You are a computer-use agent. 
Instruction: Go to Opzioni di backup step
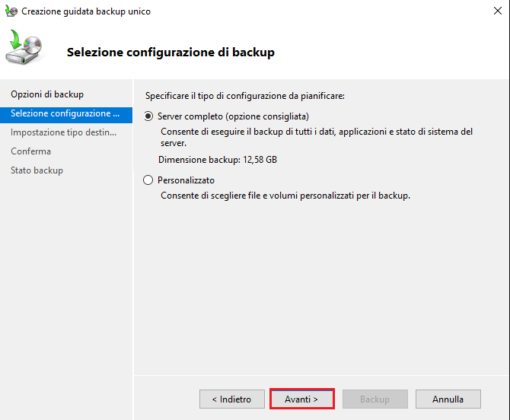[x=47, y=94]
